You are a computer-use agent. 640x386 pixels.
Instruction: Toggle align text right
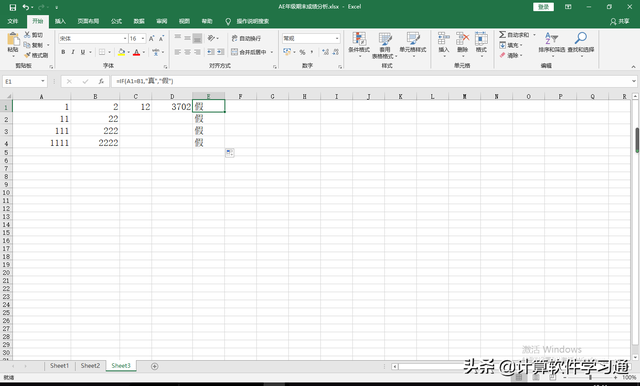[197, 52]
